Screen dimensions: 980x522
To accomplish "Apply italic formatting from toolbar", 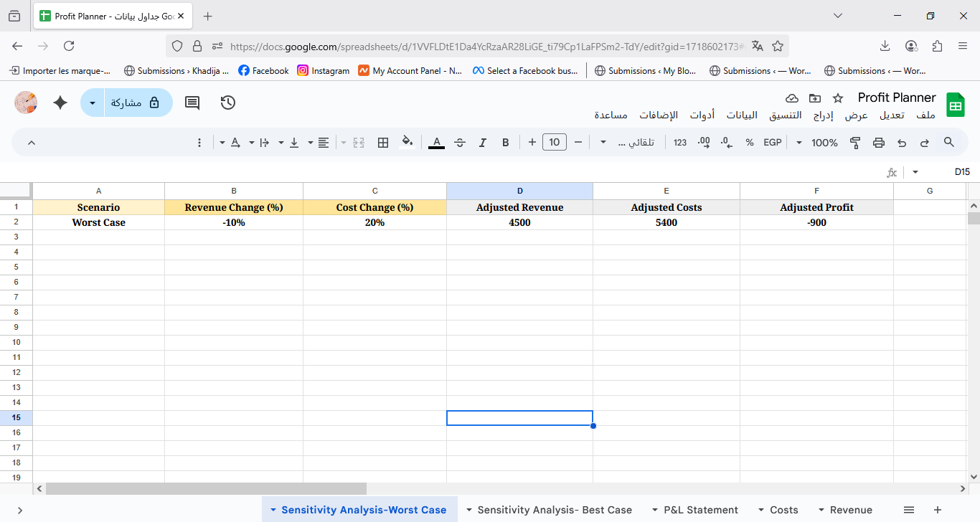I will point(483,143).
